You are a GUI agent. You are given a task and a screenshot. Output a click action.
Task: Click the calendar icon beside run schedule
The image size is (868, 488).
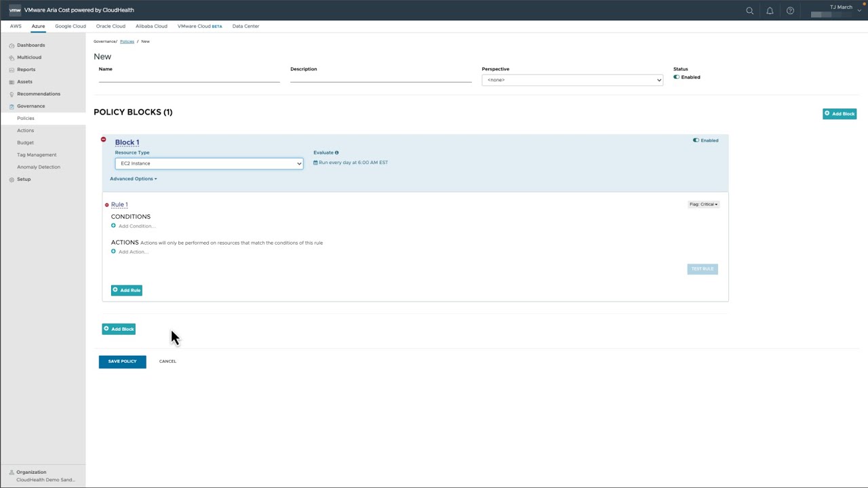click(x=315, y=163)
